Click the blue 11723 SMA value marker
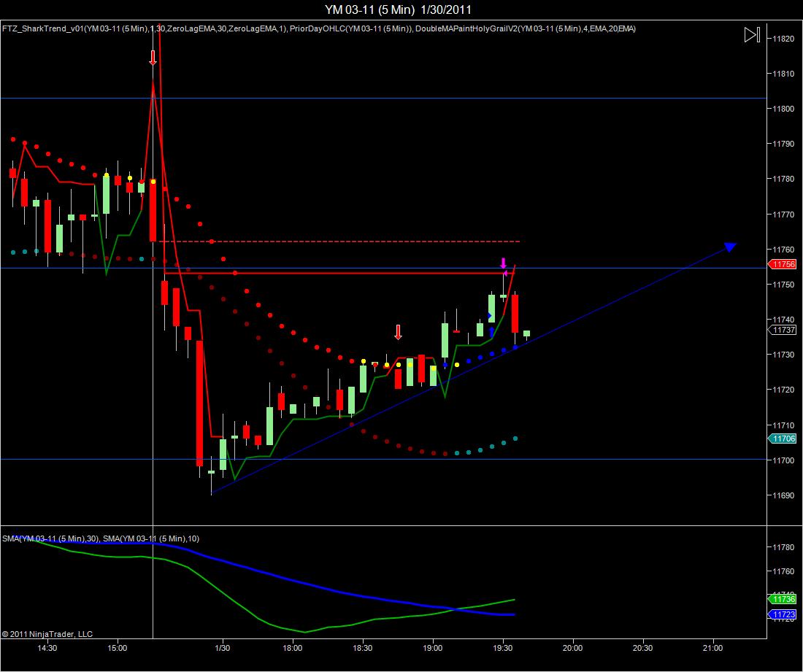 (x=783, y=614)
